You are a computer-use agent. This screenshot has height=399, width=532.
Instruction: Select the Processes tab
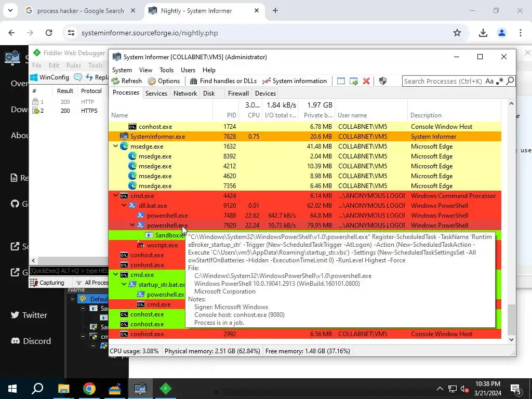pos(126,92)
